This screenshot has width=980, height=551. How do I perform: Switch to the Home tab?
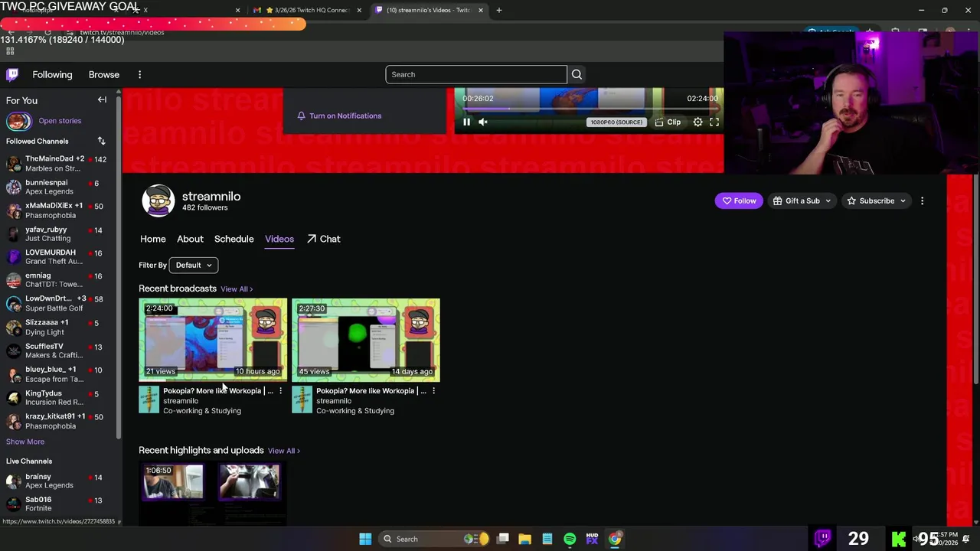[153, 239]
